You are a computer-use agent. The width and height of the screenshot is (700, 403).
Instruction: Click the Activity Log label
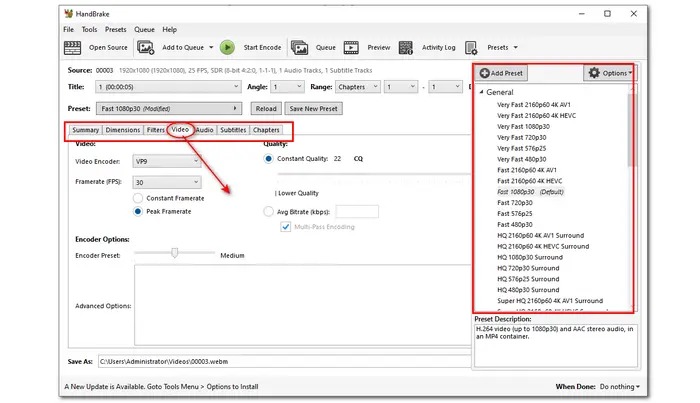tap(438, 47)
